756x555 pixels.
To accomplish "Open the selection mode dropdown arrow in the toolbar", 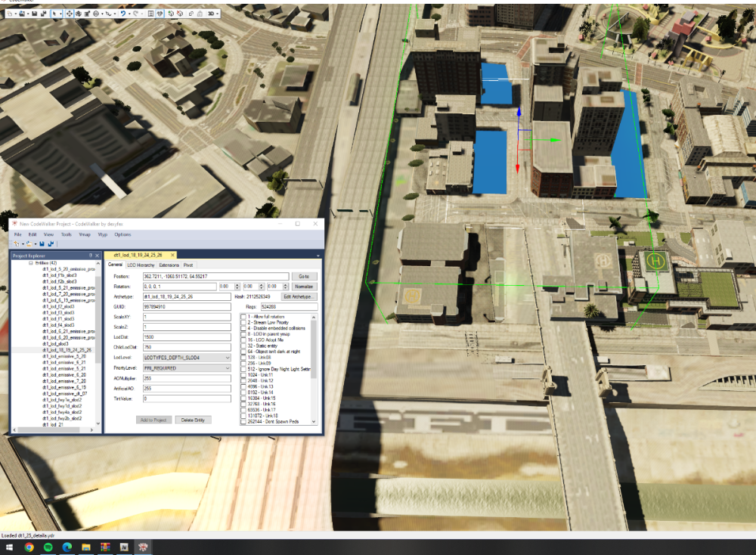I will 60,14.
